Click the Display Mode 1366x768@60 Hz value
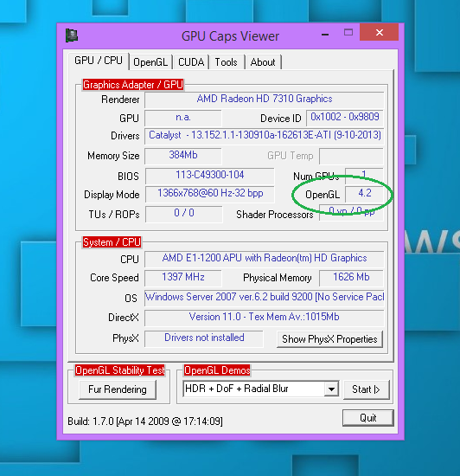 [x=210, y=194]
